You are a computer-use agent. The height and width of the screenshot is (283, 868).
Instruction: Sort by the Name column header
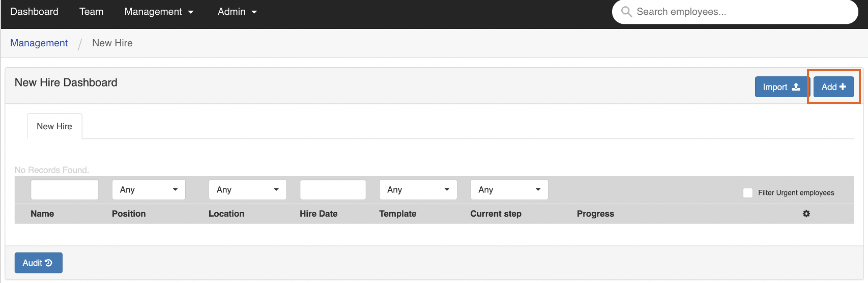(x=42, y=214)
